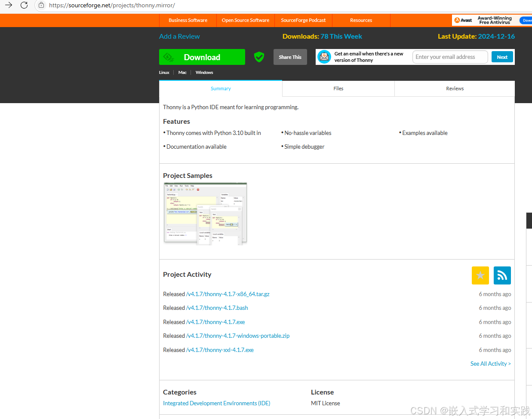Click the 78 This Week downloads count

click(341, 37)
